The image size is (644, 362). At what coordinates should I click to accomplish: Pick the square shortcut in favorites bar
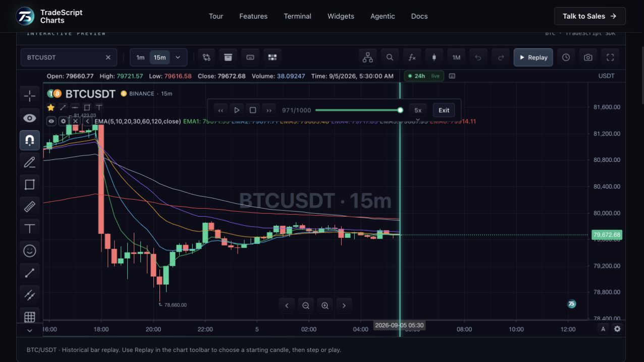87,107
